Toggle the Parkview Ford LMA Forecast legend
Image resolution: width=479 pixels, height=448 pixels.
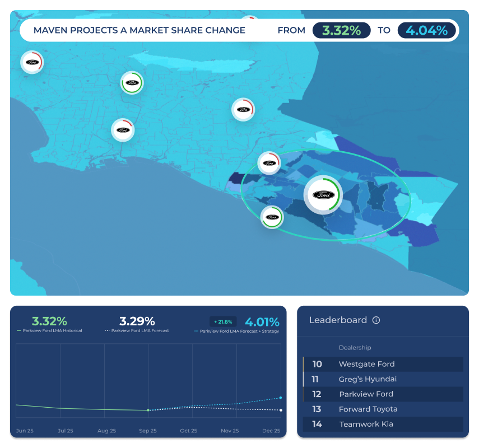pyautogui.click(x=137, y=331)
